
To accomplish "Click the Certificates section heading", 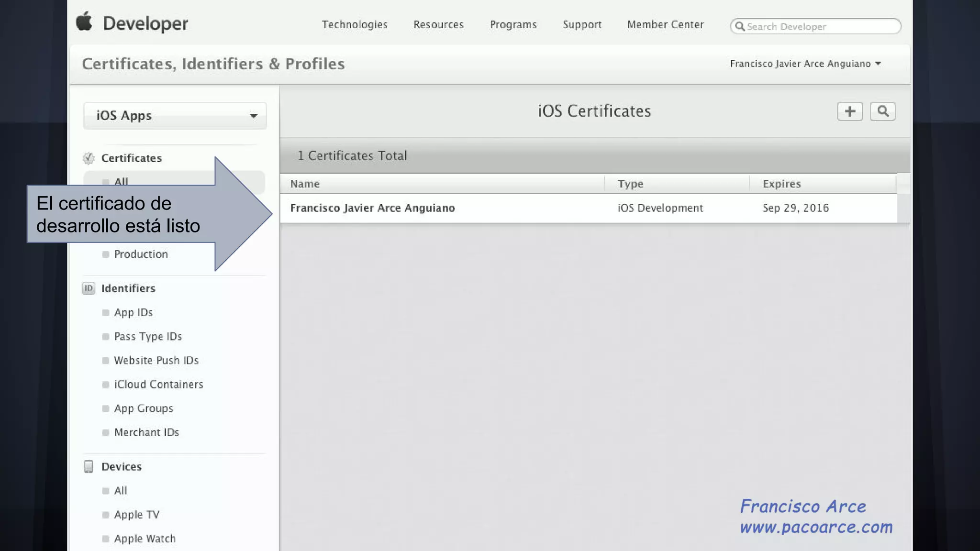I will click(x=132, y=158).
